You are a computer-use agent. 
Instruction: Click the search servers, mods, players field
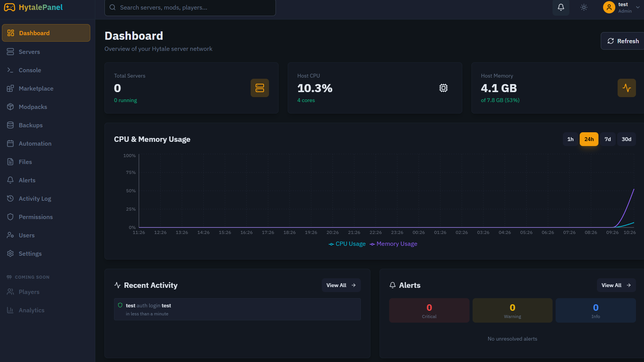(x=190, y=8)
